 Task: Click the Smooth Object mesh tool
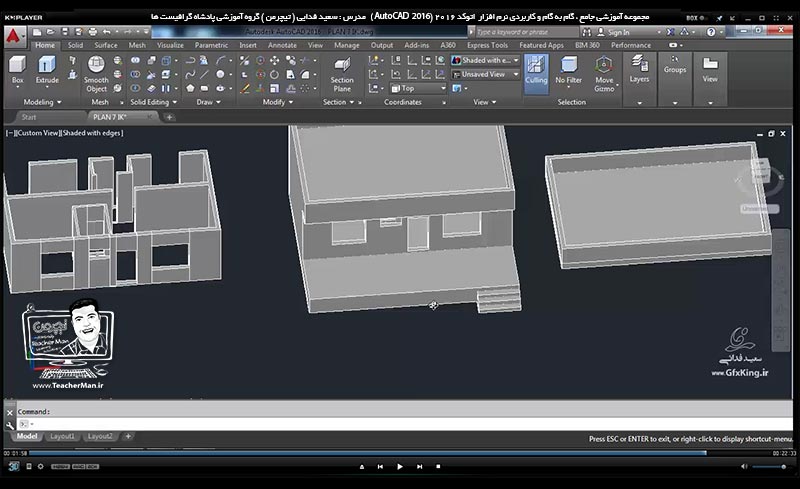tap(96, 74)
